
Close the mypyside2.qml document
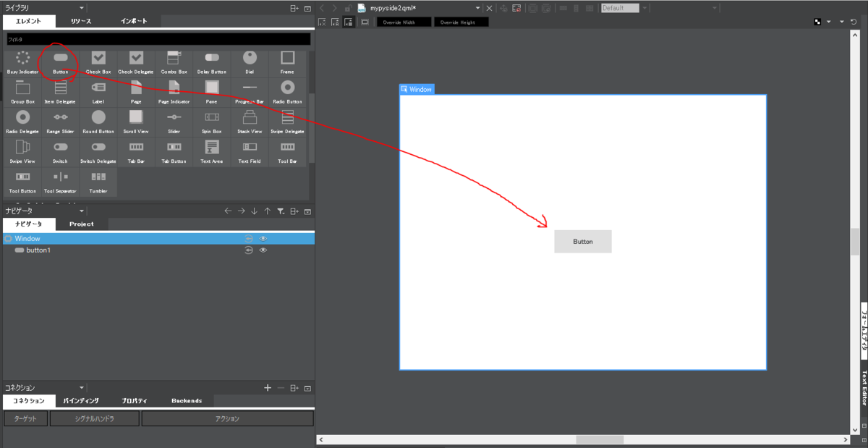(490, 8)
